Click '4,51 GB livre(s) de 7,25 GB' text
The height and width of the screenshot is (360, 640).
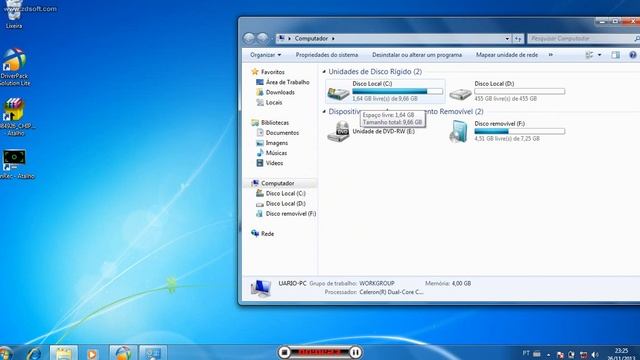[x=507, y=139]
